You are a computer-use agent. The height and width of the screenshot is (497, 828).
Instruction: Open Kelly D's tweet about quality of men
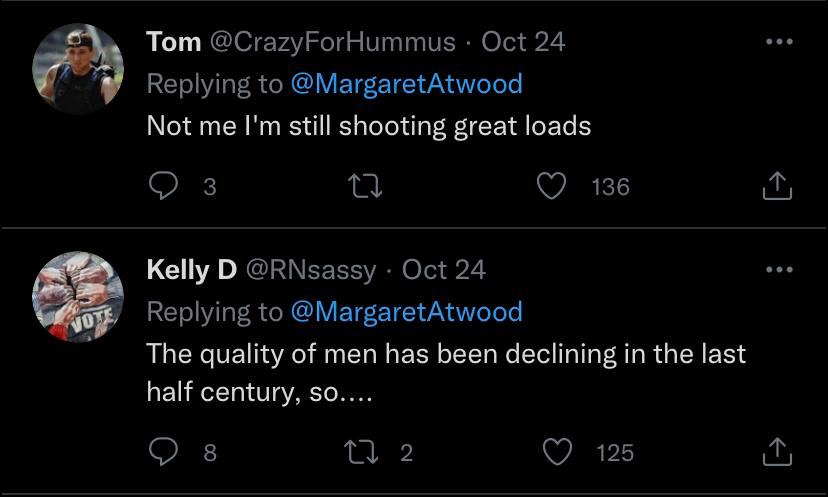pos(446,372)
